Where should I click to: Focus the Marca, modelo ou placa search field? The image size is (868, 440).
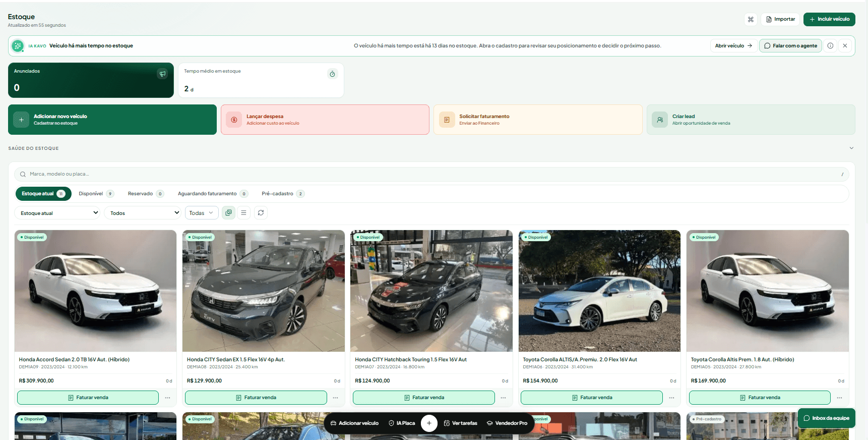pyautogui.click(x=431, y=174)
